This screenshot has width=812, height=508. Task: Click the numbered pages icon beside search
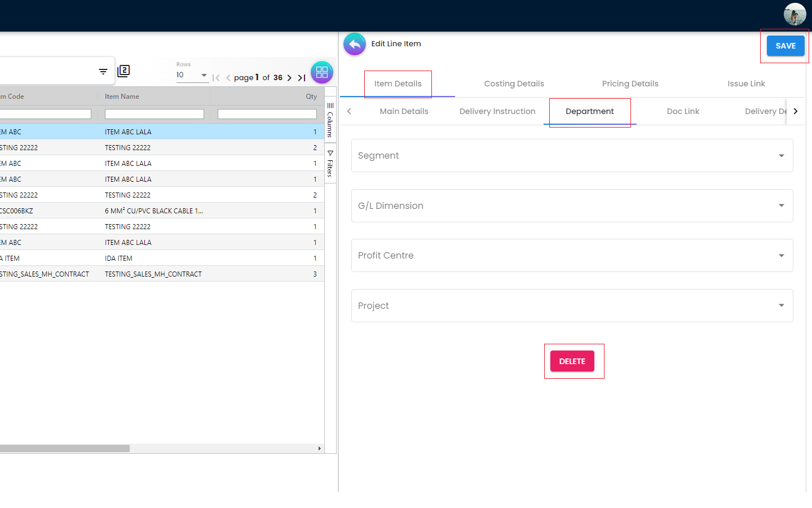click(123, 71)
